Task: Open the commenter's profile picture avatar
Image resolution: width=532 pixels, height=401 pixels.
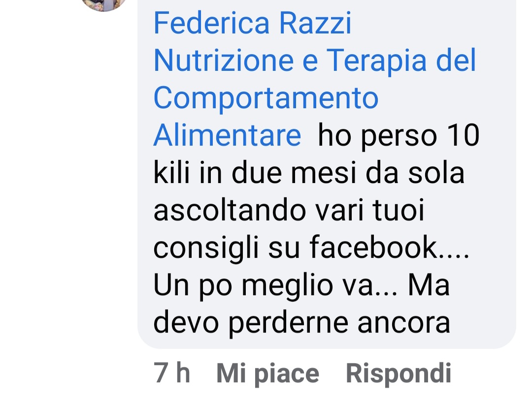Action: click(104, 4)
